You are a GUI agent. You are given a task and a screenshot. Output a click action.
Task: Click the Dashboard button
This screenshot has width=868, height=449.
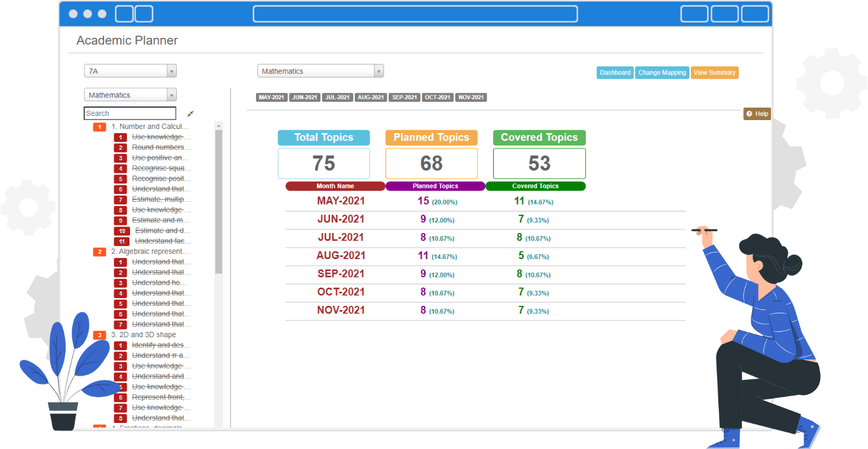point(615,72)
